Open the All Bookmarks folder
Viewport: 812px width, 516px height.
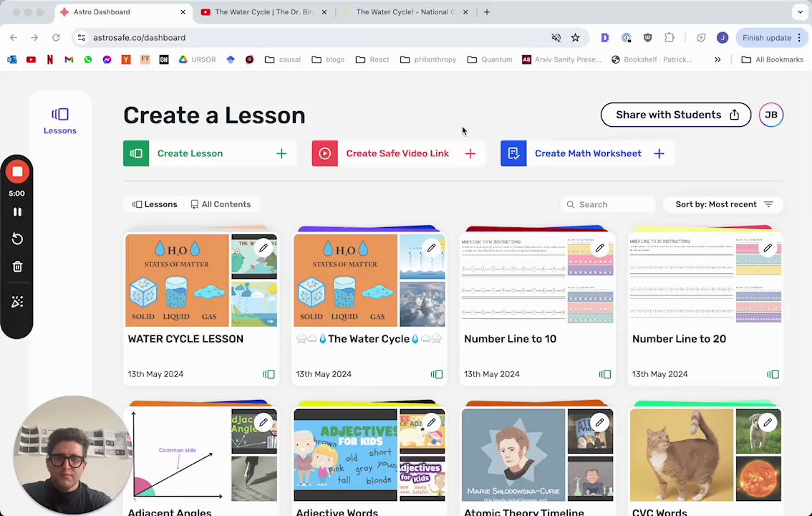click(773, 59)
